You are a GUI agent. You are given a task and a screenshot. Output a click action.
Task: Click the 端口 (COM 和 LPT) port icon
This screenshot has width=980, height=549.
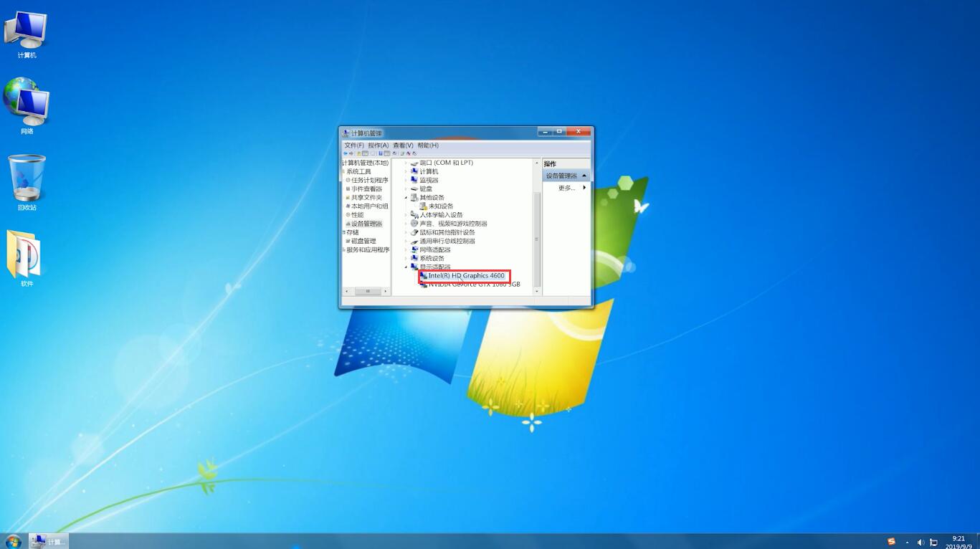414,163
